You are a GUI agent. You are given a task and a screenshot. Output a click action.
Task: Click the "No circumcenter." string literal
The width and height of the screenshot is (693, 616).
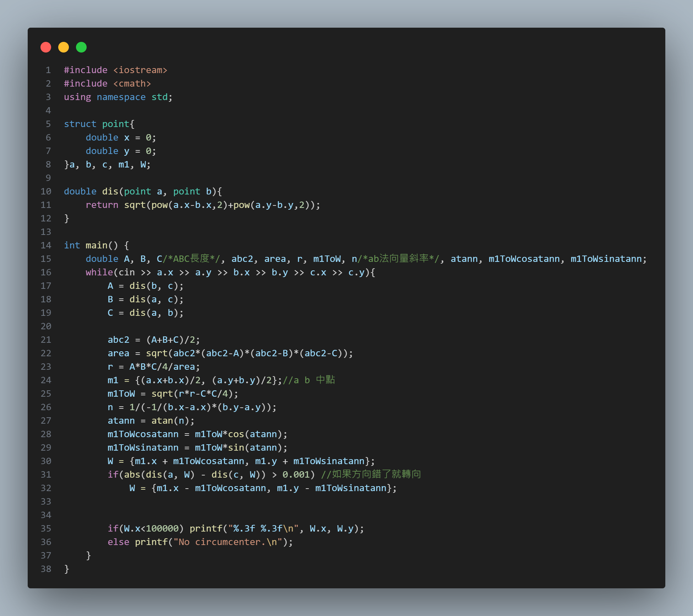(x=227, y=542)
